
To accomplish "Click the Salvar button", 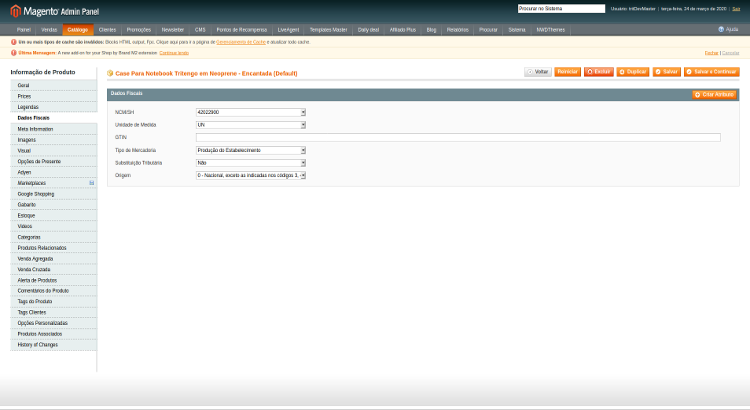I will tap(666, 72).
